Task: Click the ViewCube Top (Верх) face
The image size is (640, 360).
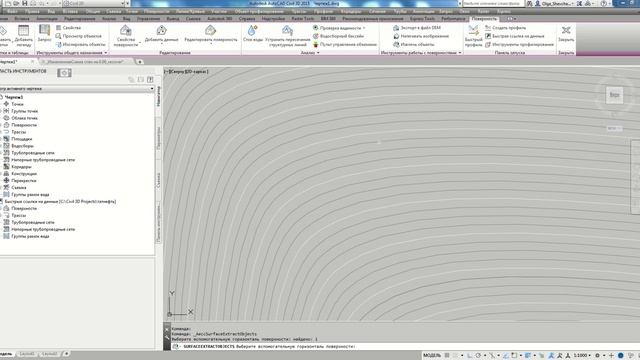Action: tap(614, 95)
